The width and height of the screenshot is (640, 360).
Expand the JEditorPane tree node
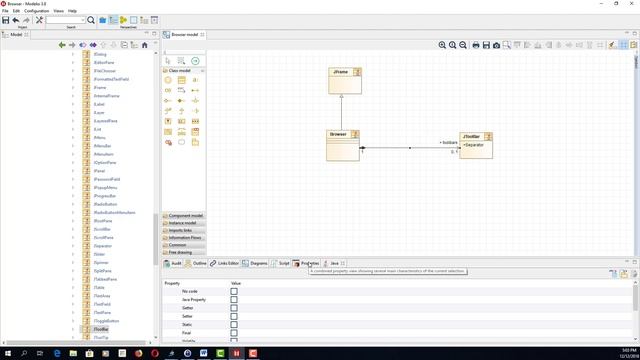click(73, 62)
